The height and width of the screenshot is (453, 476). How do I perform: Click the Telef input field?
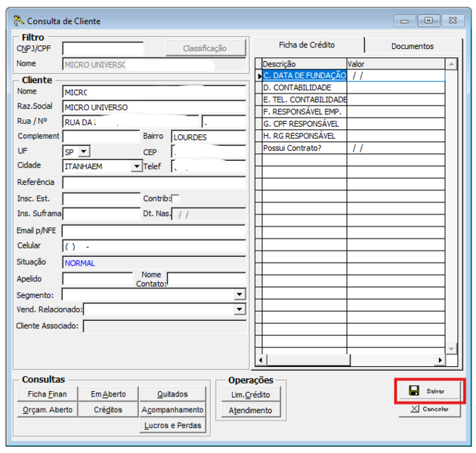[x=209, y=166]
